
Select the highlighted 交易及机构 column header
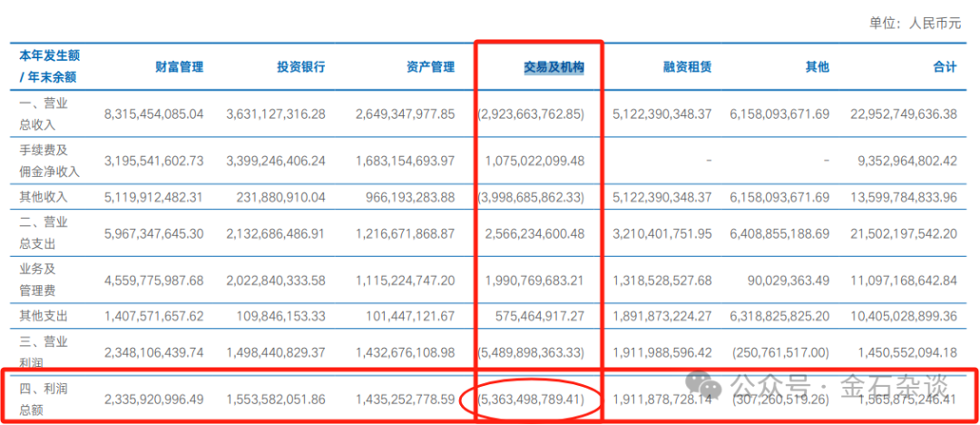[x=554, y=67]
